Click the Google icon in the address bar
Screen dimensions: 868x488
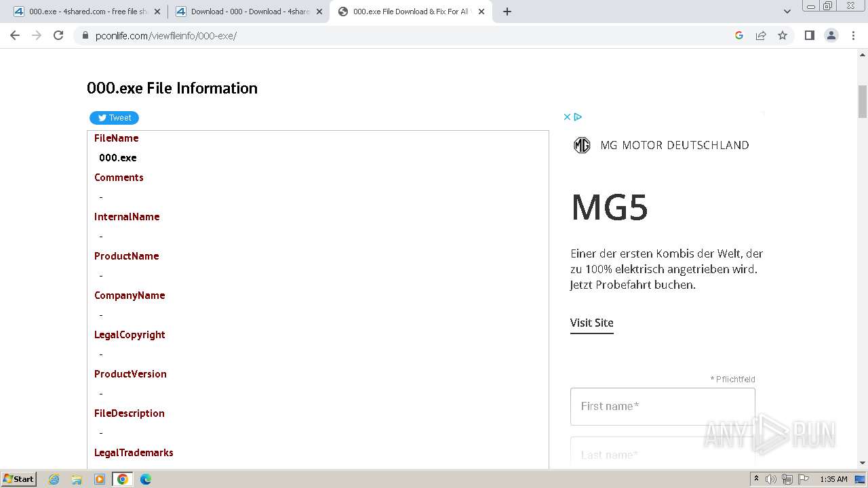(739, 35)
